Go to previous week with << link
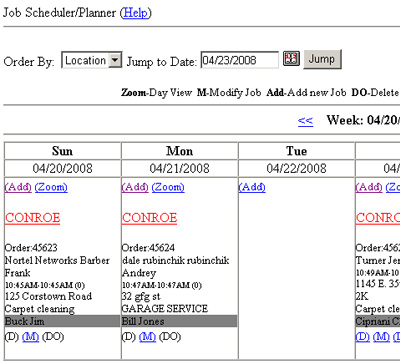The height and width of the screenshot is (364, 400). click(305, 120)
